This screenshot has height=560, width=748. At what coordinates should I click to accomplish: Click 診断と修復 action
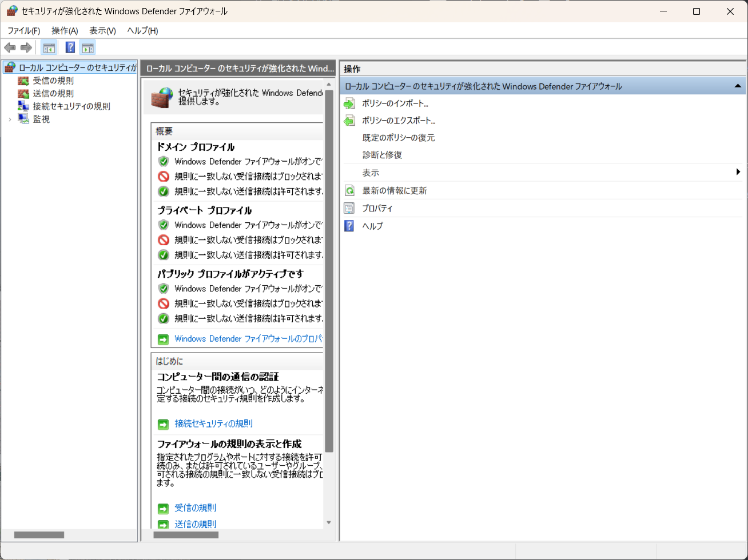(x=382, y=155)
